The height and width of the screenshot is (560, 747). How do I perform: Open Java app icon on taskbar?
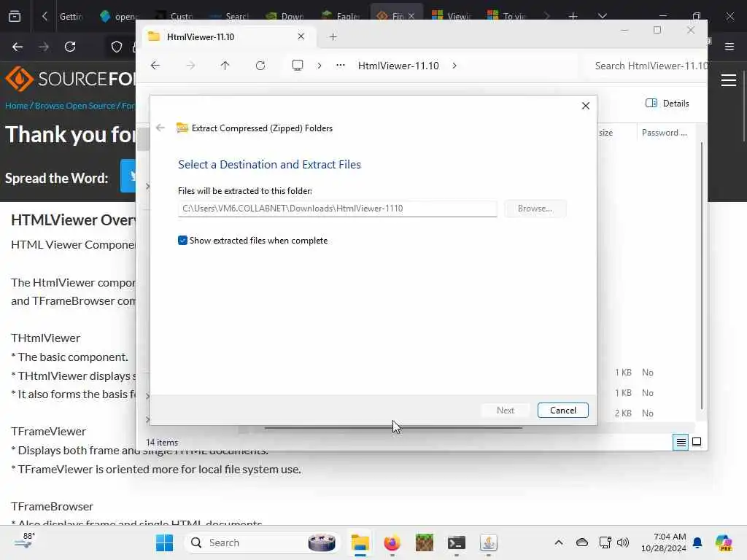[x=488, y=542]
